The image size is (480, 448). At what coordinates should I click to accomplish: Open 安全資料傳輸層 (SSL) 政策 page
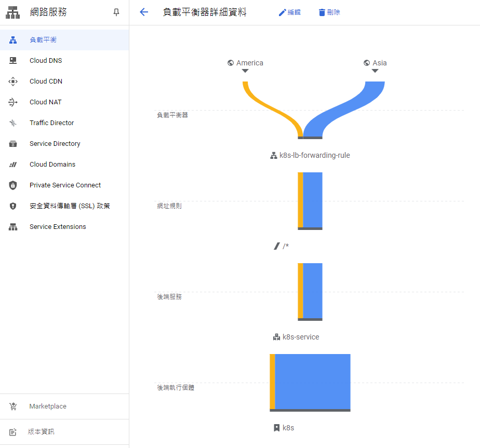pos(70,206)
